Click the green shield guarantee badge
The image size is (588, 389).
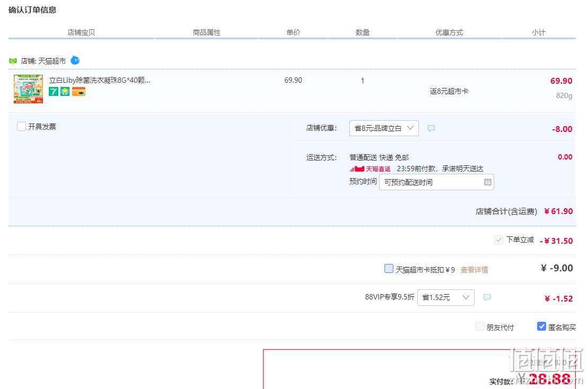65,92
